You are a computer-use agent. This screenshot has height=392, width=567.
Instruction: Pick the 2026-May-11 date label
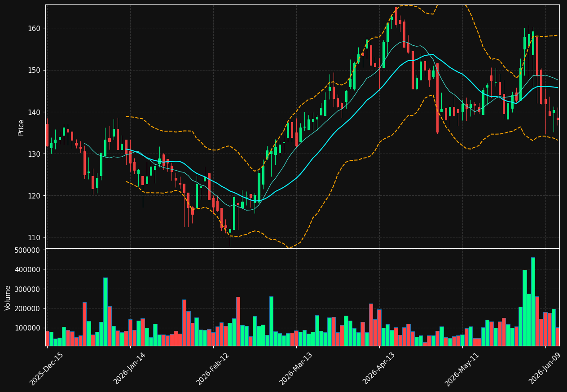click(462, 369)
